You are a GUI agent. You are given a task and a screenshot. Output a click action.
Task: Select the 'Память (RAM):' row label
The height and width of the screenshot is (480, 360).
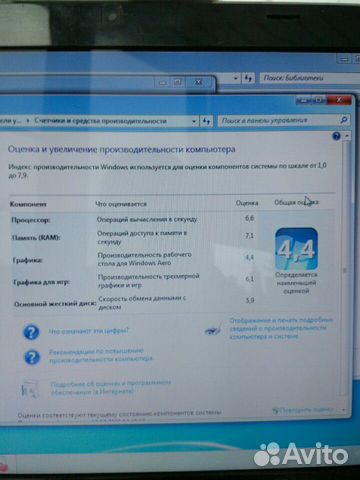(36, 238)
